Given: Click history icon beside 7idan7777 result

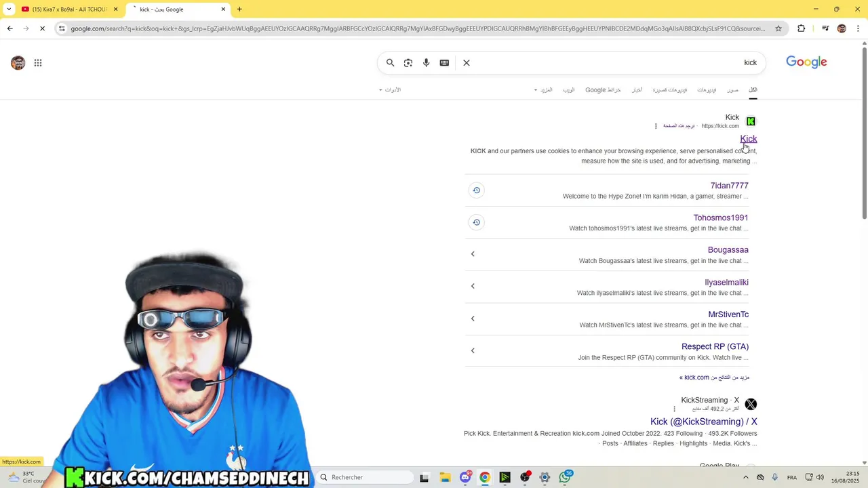Looking at the screenshot, I should click(476, 190).
